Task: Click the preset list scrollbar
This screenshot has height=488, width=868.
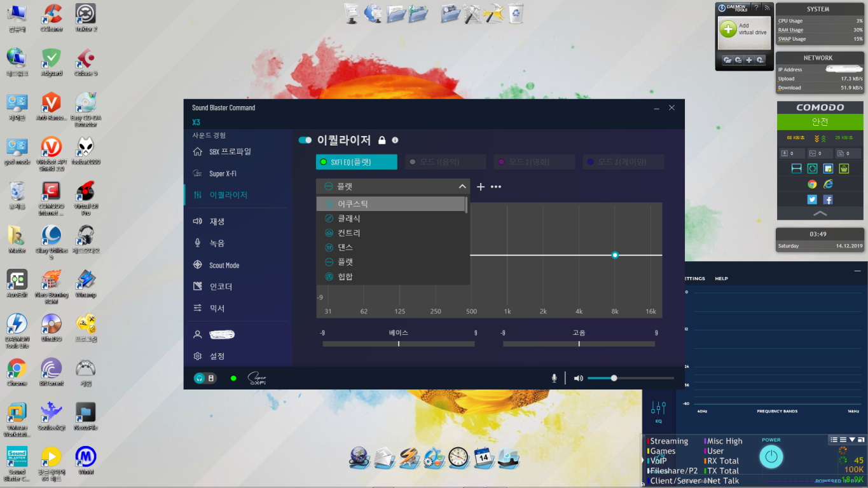Action: [x=467, y=205]
